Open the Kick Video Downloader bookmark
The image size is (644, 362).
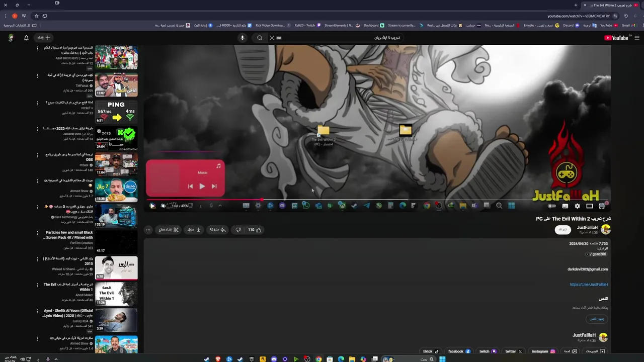click(x=273, y=25)
